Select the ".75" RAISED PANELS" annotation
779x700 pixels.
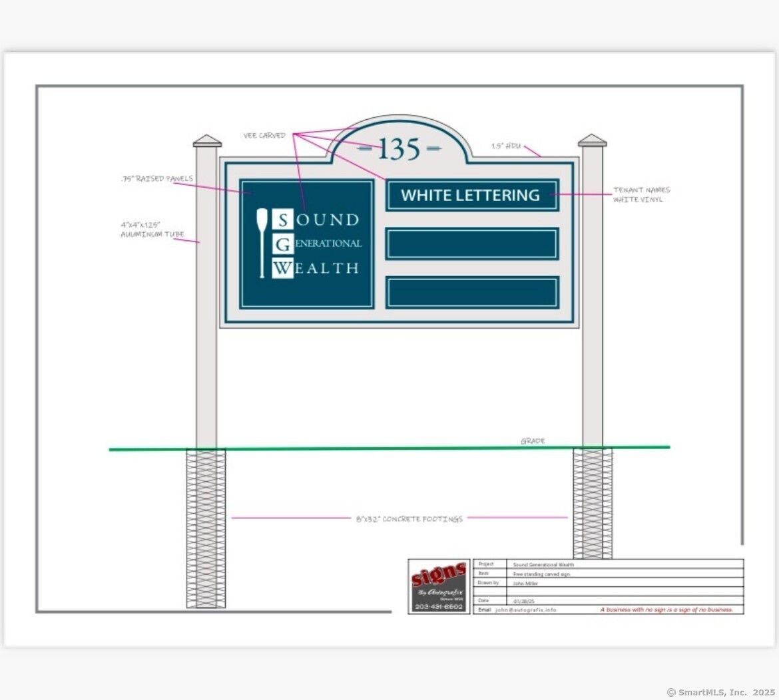pyautogui.click(x=157, y=179)
